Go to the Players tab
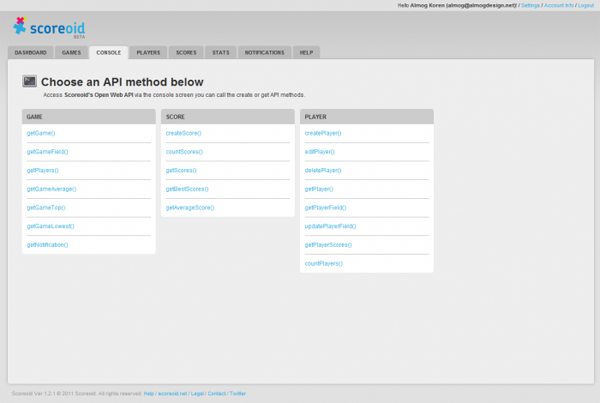 [x=148, y=52]
